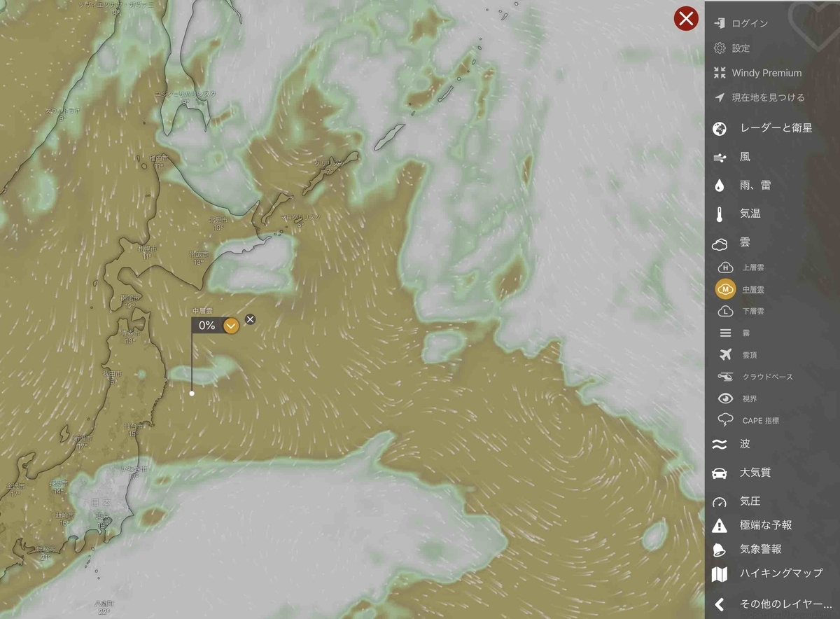Choose the 雨、雷 raindrop icon

719,186
